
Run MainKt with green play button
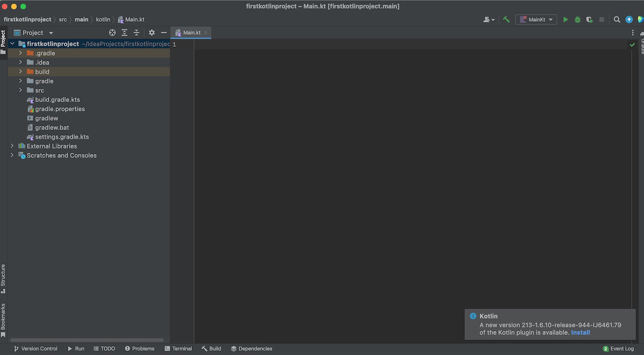tap(566, 19)
